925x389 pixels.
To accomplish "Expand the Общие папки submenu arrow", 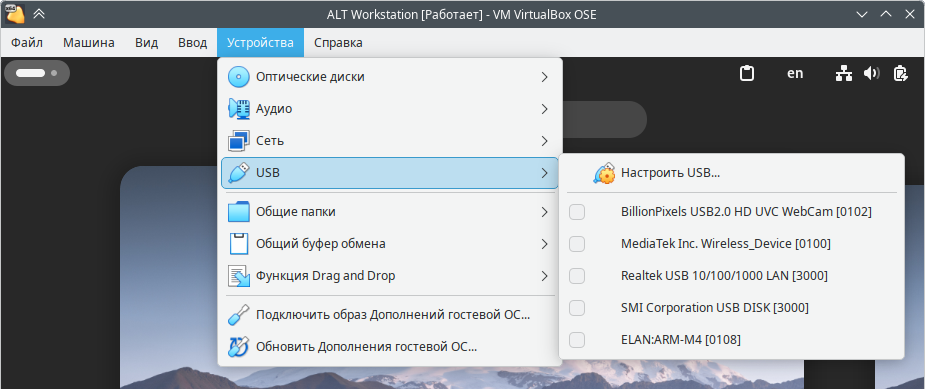I will 544,211.
